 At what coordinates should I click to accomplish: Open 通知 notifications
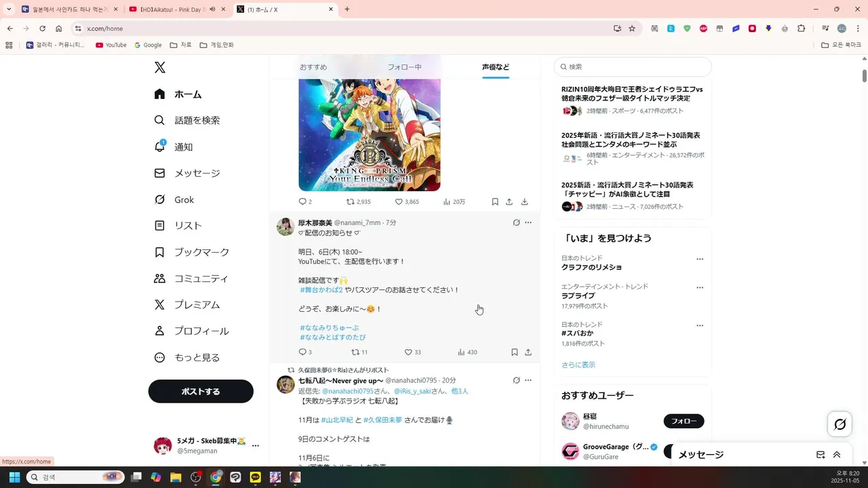[174, 147]
